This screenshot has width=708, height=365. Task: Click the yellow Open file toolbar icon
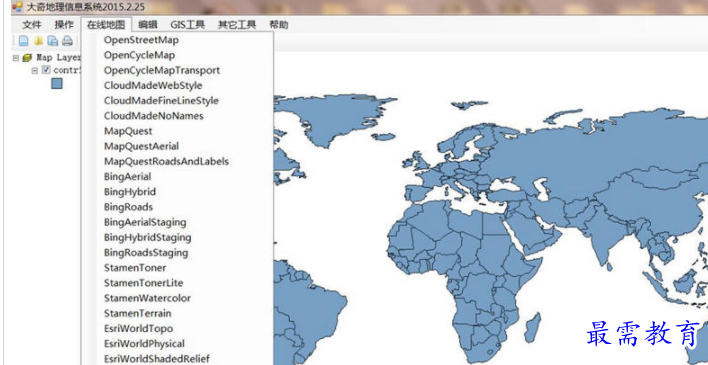tap(38, 41)
